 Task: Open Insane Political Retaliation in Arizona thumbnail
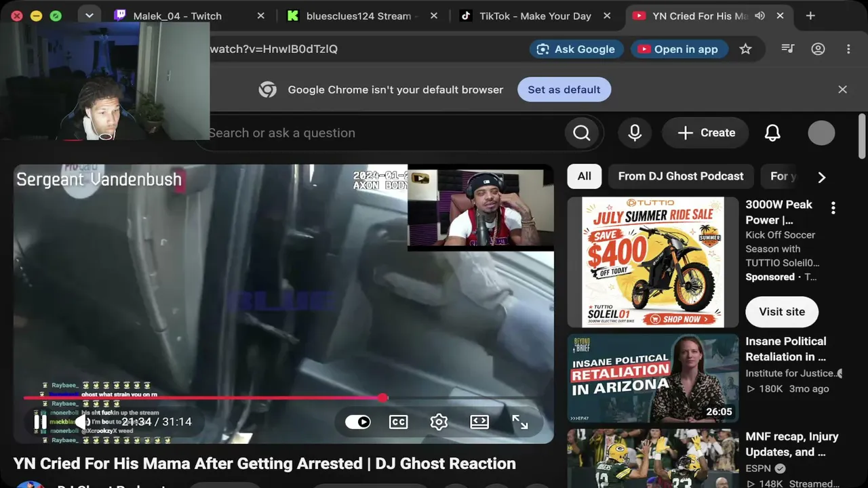(653, 378)
